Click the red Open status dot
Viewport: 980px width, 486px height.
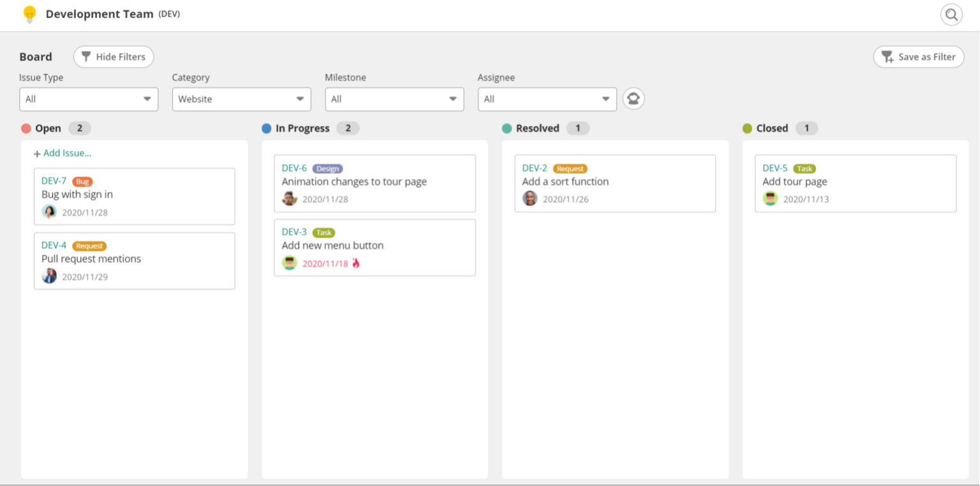pos(26,128)
